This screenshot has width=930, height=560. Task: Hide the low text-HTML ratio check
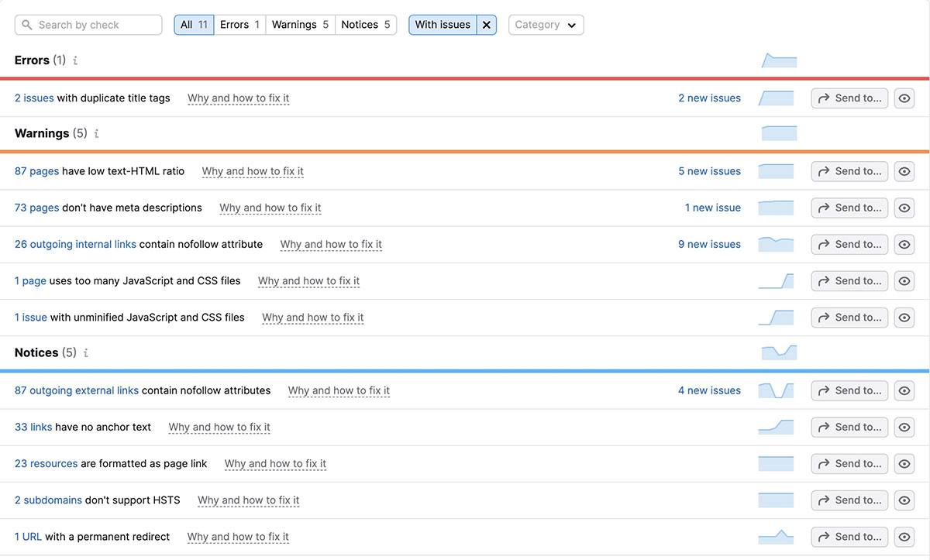(904, 171)
